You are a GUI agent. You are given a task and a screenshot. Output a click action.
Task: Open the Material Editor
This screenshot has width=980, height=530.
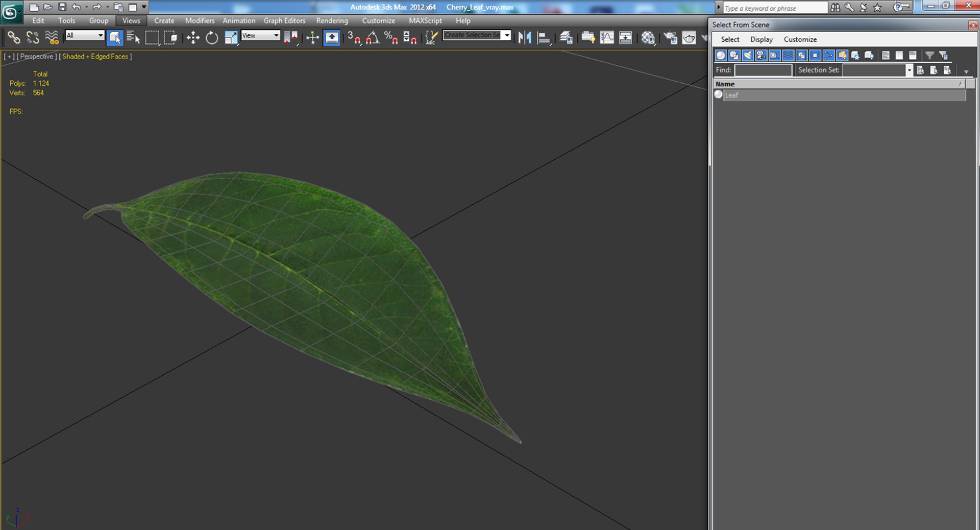pos(648,38)
